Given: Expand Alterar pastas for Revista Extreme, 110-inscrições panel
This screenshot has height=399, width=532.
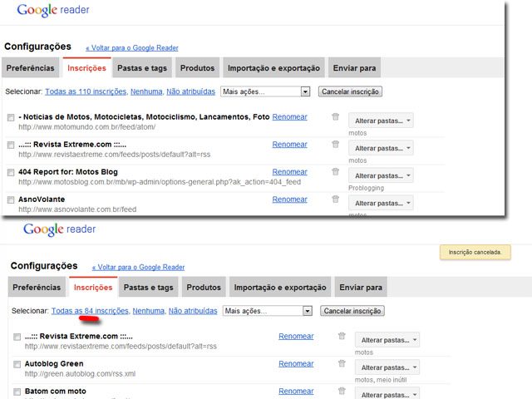Looking at the screenshot, I should pyautogui.click(x=381, y=148).
